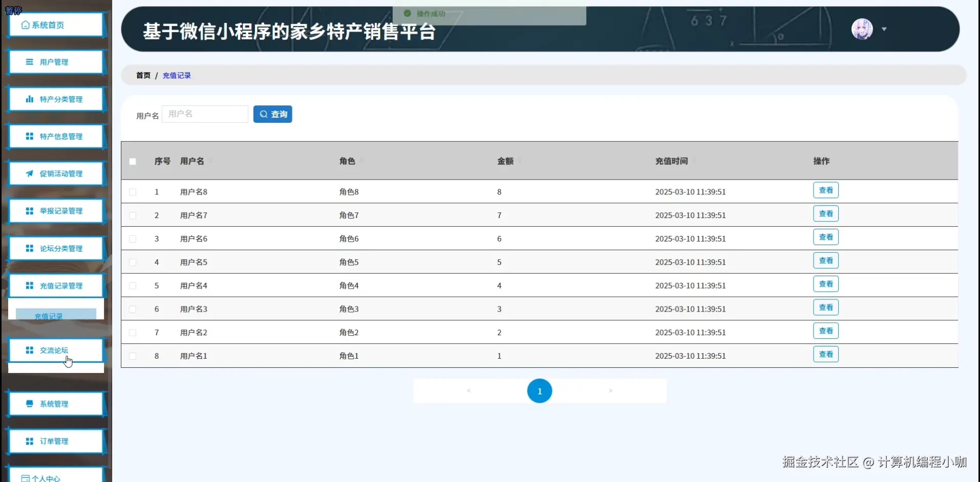The height and width of the screenshot is (482, 980).
Task: Select page 1 in the pagination control
Action: pos(539,390)
